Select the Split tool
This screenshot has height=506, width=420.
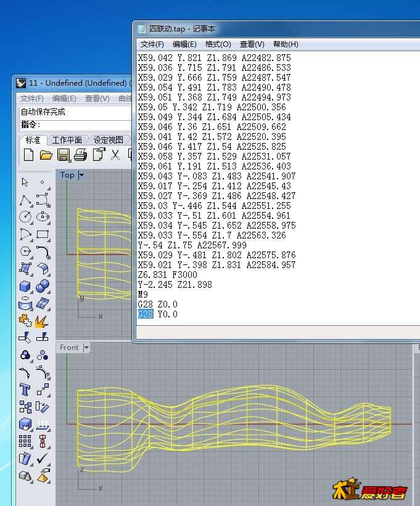(x=43, y=338)
